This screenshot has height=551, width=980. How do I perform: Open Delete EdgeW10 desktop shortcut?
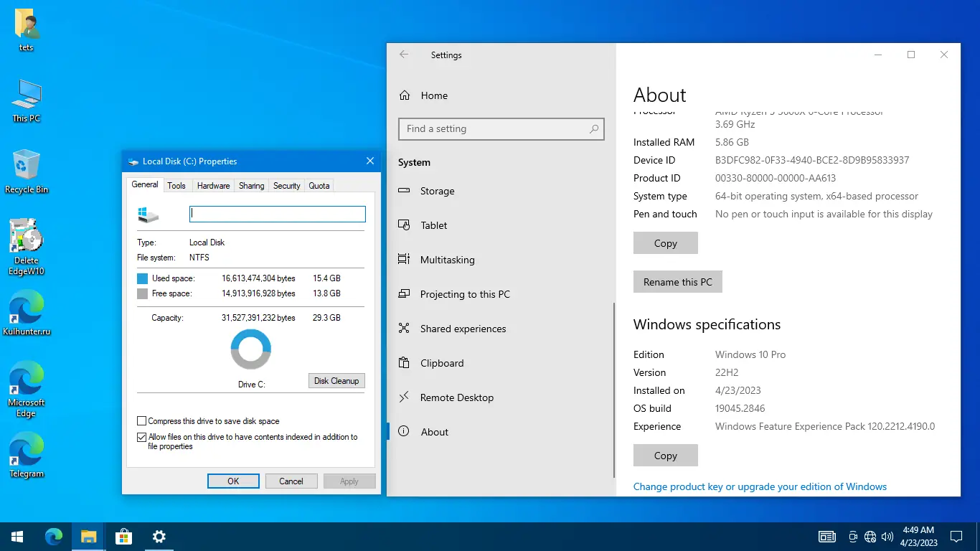(27, 246)
